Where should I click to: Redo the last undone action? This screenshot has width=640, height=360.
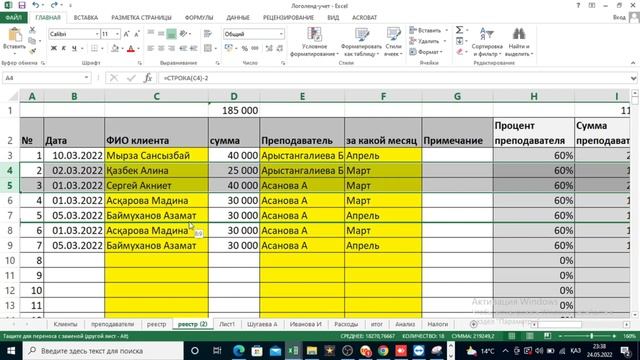point(54,5)
